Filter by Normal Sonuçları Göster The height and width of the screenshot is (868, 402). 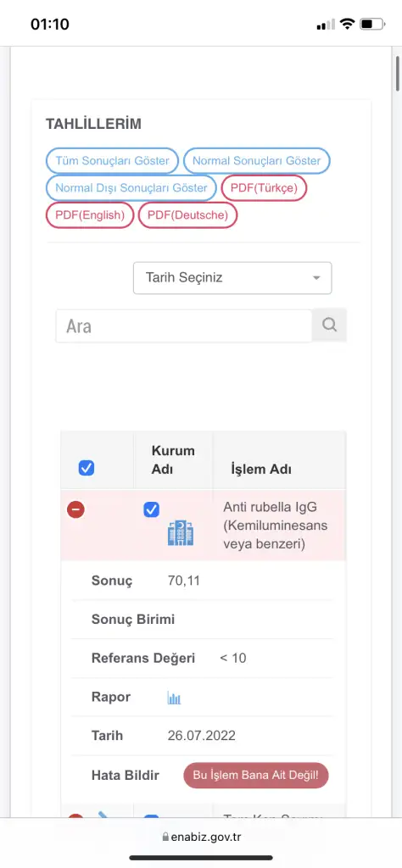[x=257, y=161]
